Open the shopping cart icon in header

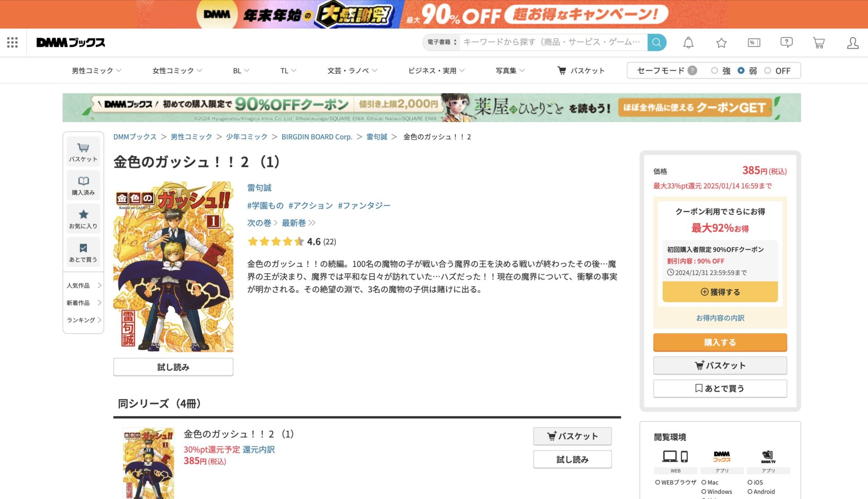pos(819,43)
